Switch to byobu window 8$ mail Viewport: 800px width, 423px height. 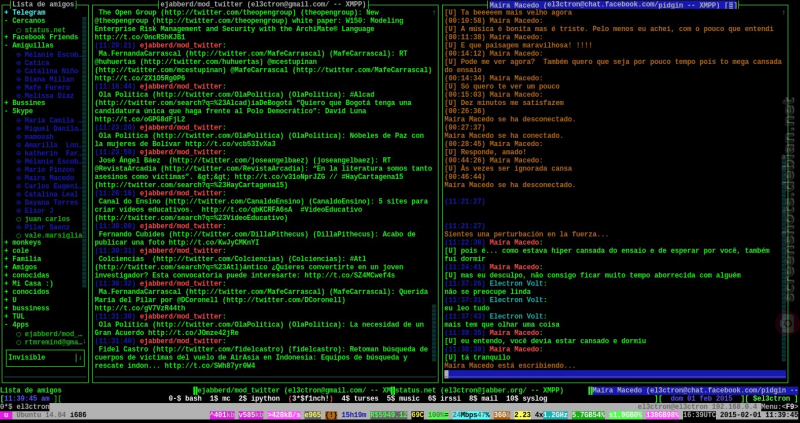482,399
